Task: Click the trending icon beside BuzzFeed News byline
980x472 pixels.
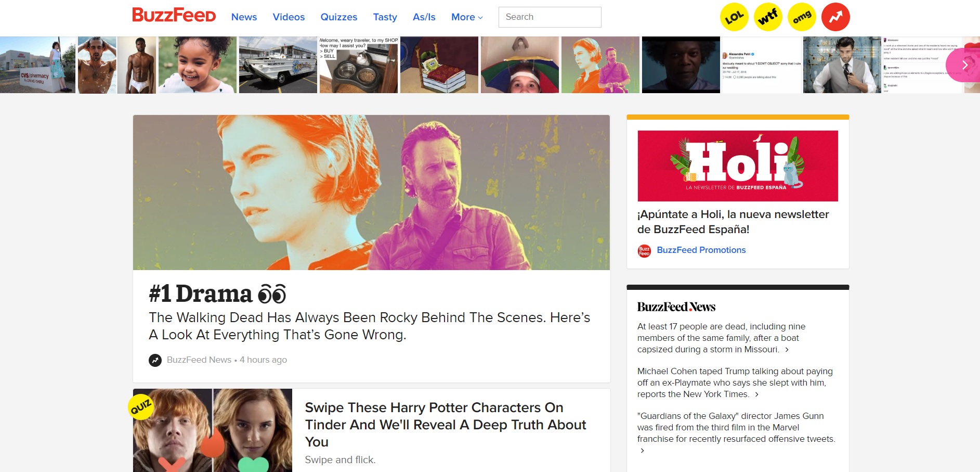Action: point(155,360)
